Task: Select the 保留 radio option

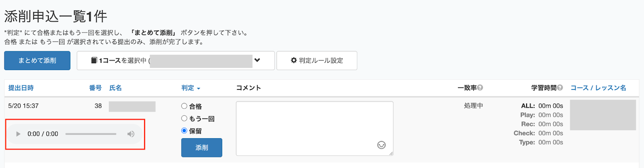Action: click(184, 131)
